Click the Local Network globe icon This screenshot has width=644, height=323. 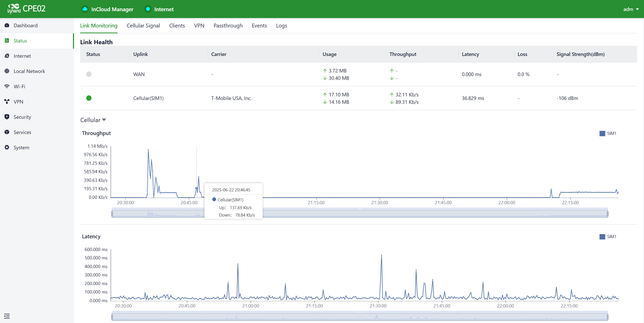point(7,71)
